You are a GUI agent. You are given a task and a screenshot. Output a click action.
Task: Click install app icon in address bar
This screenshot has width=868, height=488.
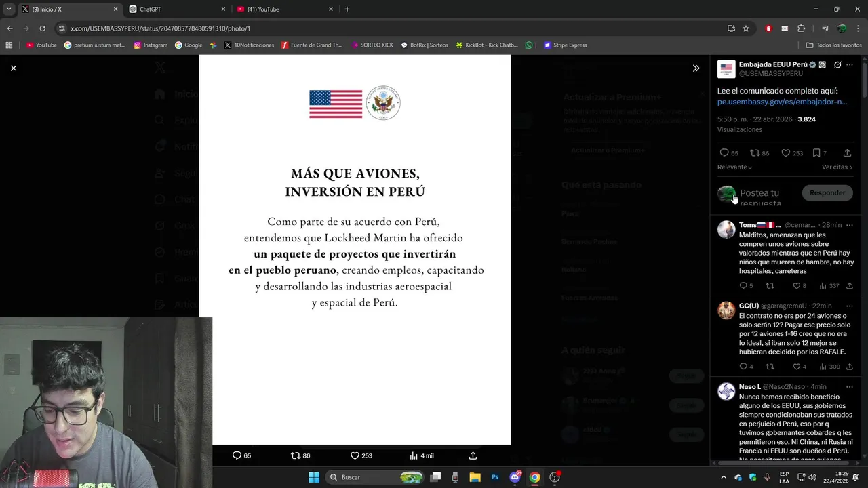point(731,28)
